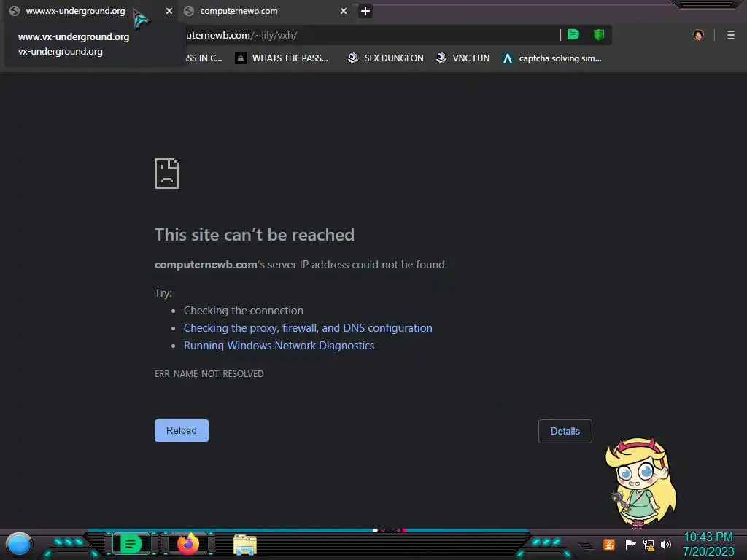Click the green browser taskbar icon
Image resolution: width=747 pixels, height=560 pixels.
131,544
